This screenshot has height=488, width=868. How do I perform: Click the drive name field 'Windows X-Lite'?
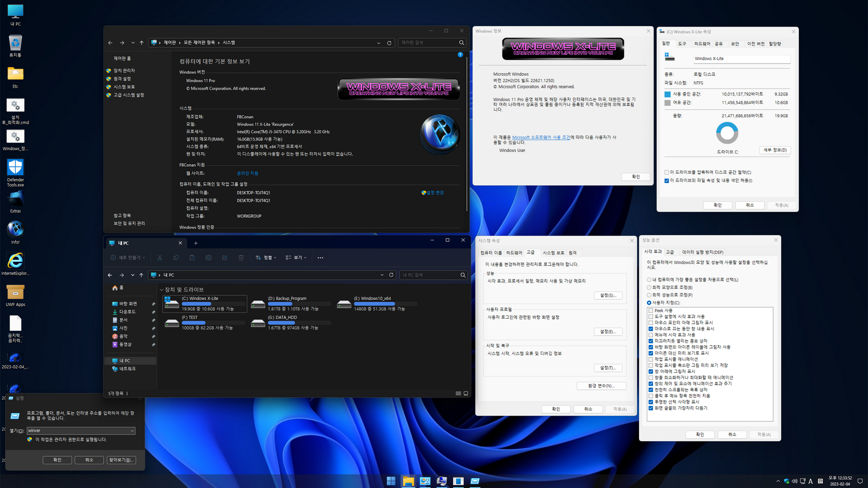tap(741, 59)
